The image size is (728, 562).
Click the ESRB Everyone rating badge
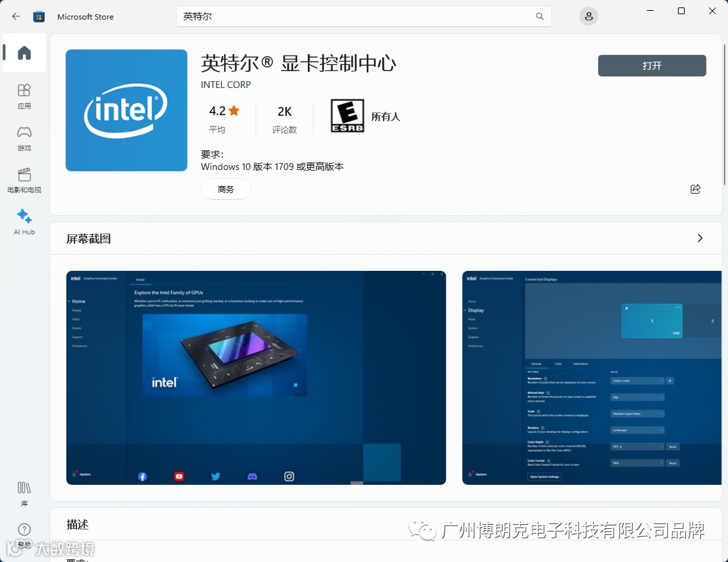tap(347, 116)
